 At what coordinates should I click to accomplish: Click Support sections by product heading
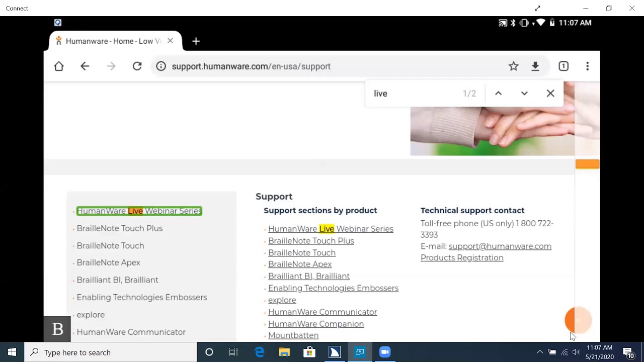click(x=320, y=211)
